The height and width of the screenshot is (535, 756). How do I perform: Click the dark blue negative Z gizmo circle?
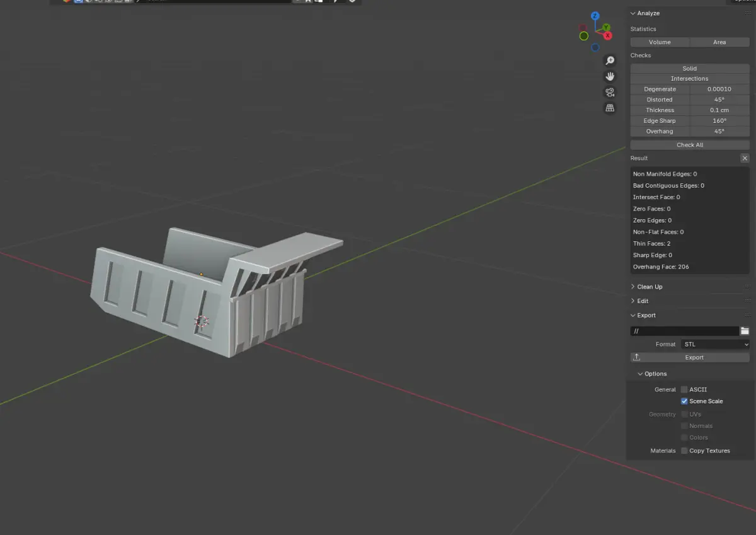[x=595, y=47]
